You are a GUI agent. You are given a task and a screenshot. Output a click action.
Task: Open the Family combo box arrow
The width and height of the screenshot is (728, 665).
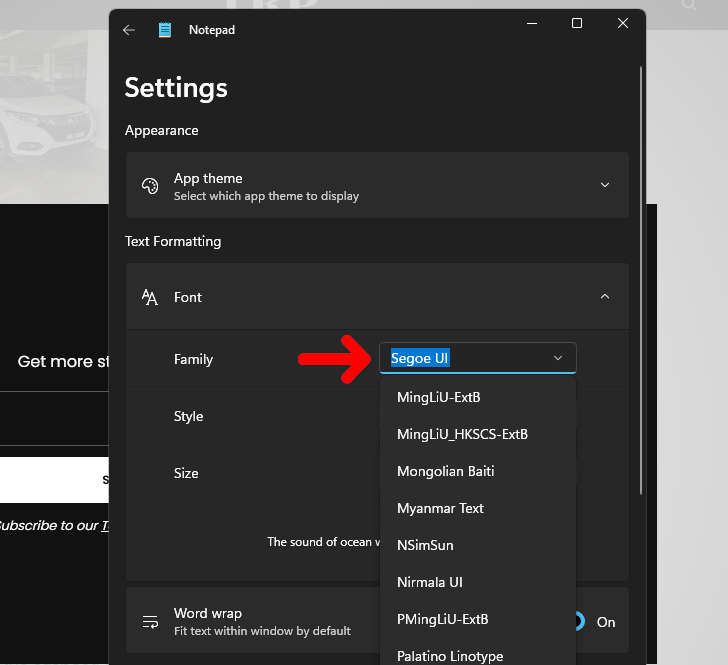(558, 358)
